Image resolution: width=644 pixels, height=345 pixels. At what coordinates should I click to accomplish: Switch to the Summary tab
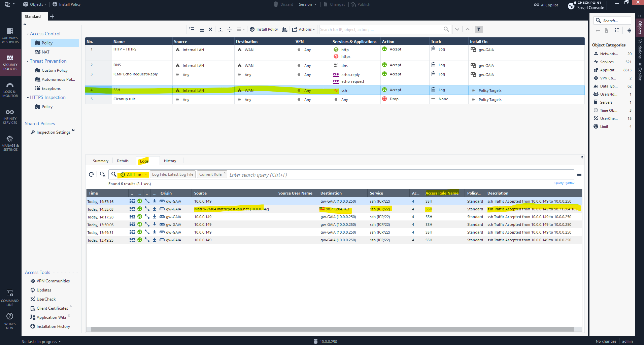(101, 161)
